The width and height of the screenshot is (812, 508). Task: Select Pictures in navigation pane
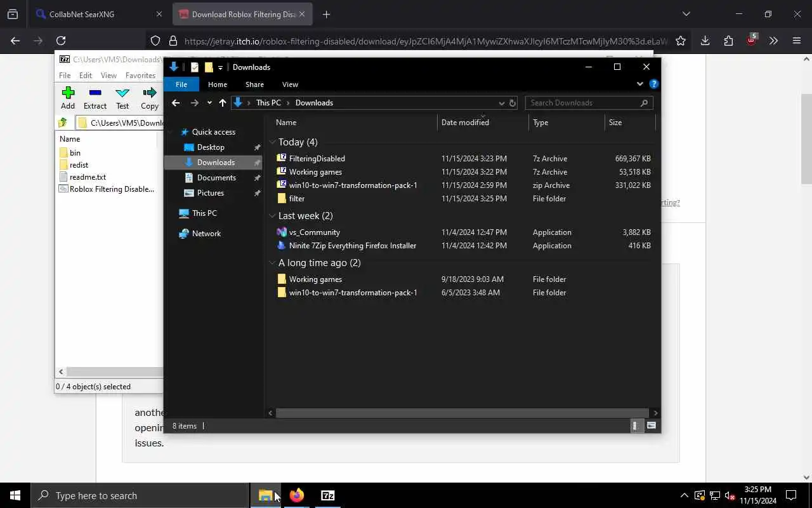pyautogui.click(x=210, y=193)
